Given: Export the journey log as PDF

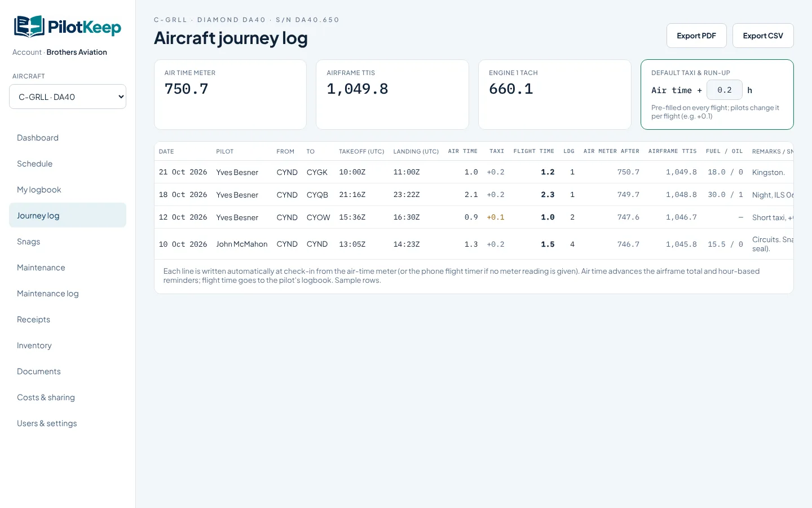Looking at the screenshot, I should pyautogui.click(x=696, y=36).
